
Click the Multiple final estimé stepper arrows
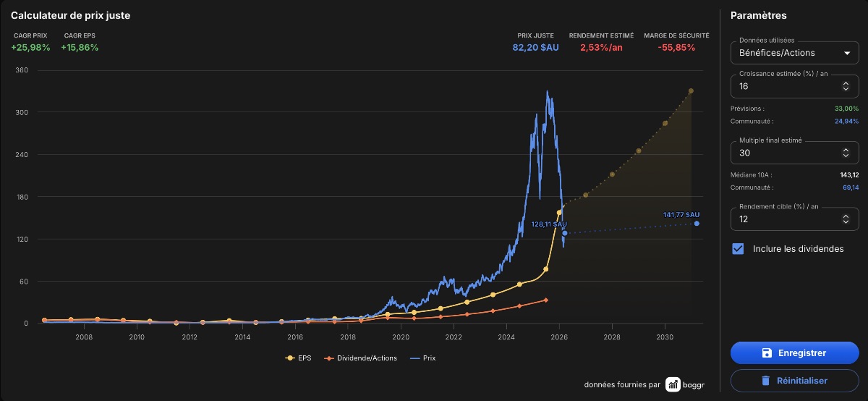846,153
